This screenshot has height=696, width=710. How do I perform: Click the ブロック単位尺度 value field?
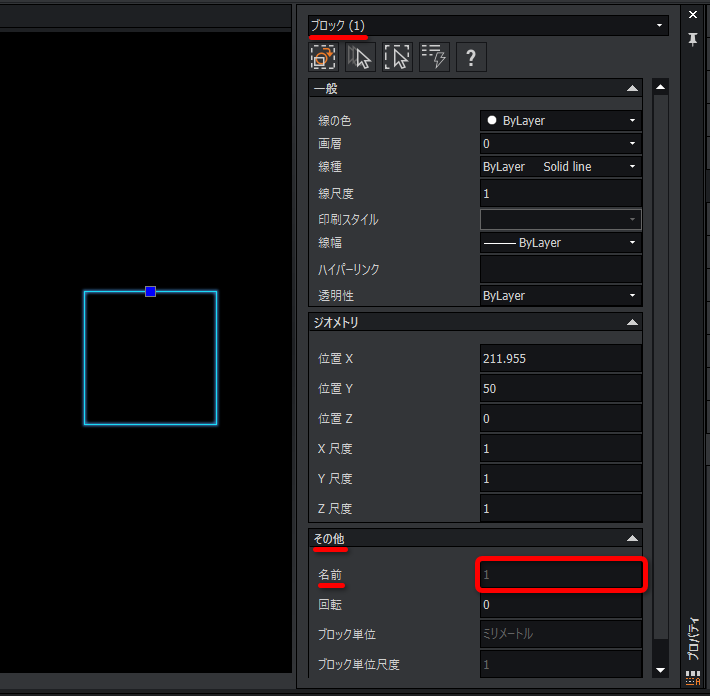pyautogui.click(x=561, y=664)
